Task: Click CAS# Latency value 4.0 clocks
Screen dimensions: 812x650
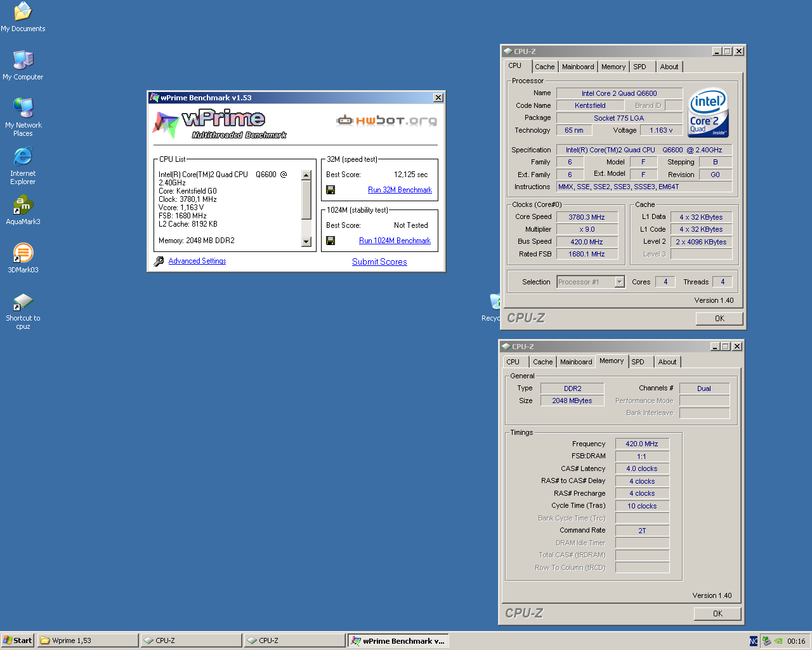Action: (642, 468)
